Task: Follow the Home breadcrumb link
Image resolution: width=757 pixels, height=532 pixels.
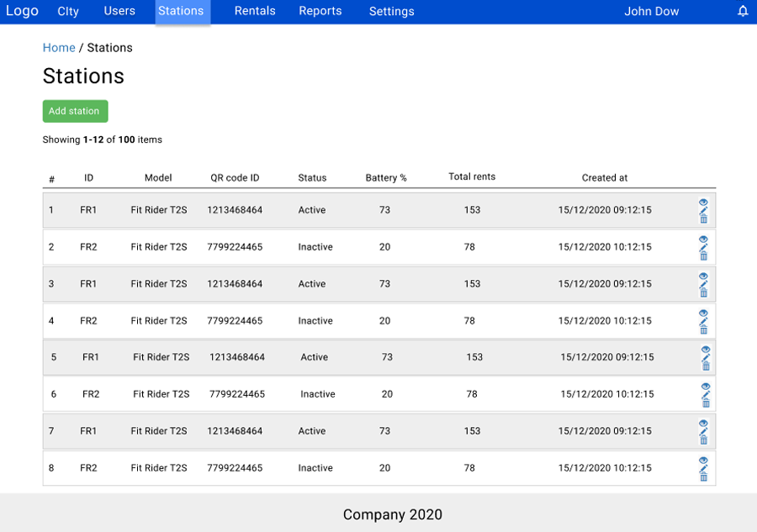Action: [x=59, y=48]
